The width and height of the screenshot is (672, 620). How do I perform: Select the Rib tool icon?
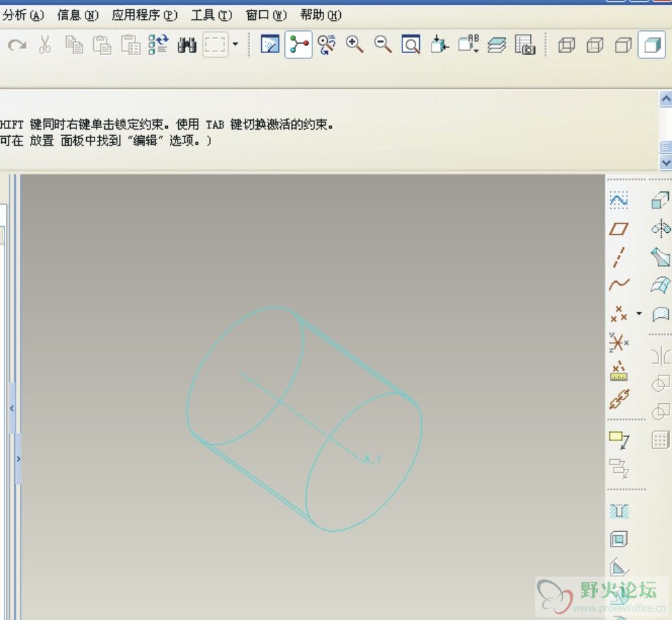(x=619, y=567)
